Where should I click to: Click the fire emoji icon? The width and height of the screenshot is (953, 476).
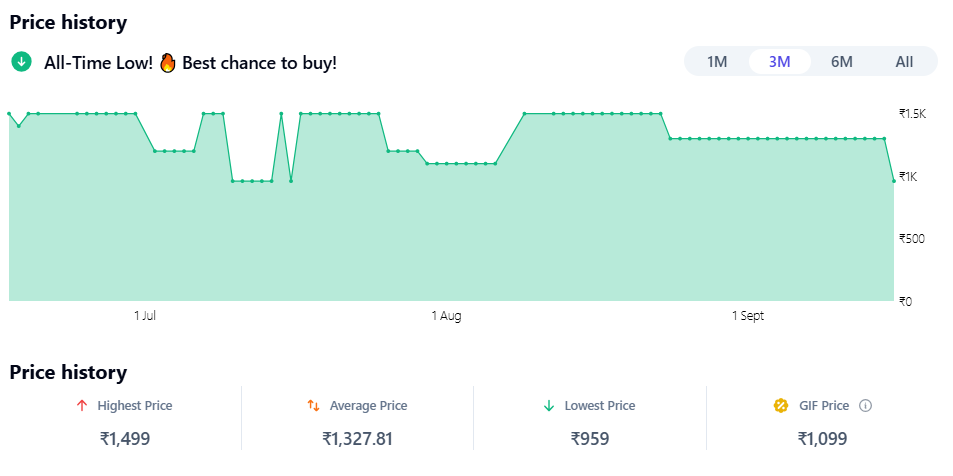(x=168, y=62)
